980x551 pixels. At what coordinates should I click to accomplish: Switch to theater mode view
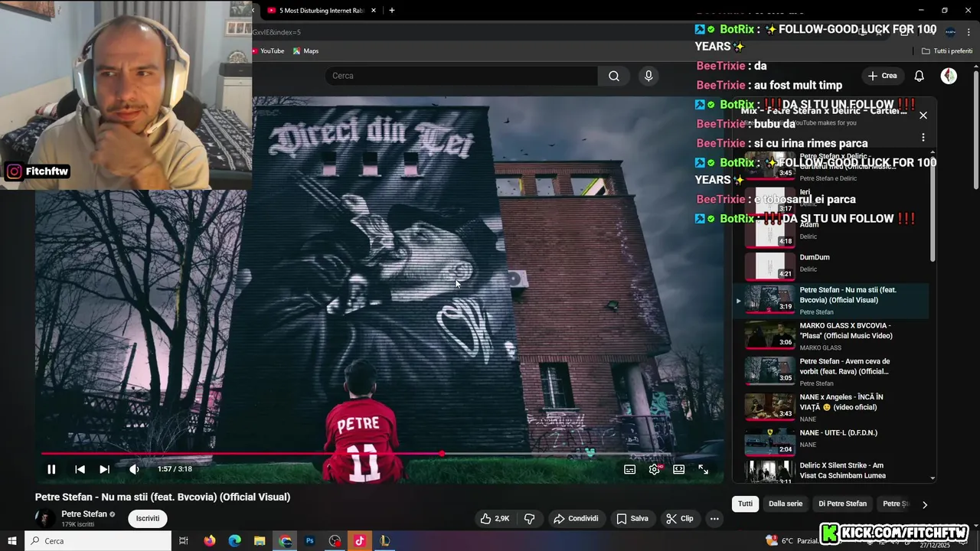678,469
